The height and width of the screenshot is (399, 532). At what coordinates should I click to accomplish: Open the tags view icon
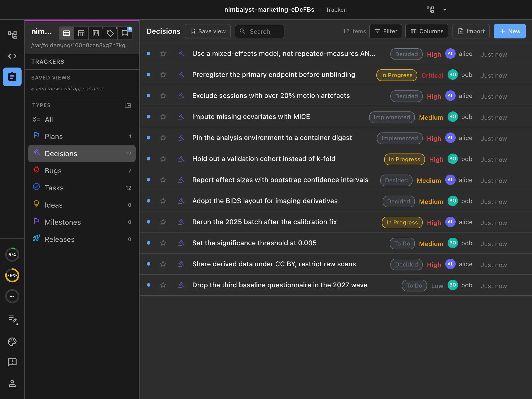click(x=110, y=33)
